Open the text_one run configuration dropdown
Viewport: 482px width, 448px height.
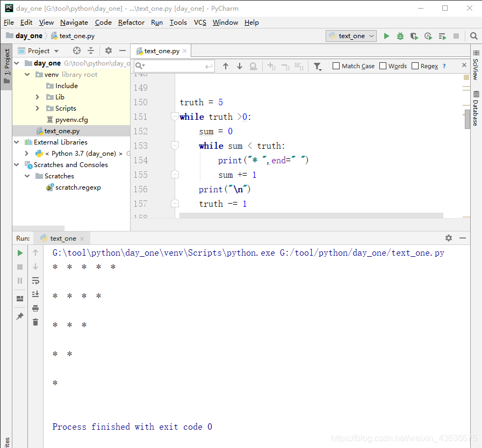pos(351,36)
